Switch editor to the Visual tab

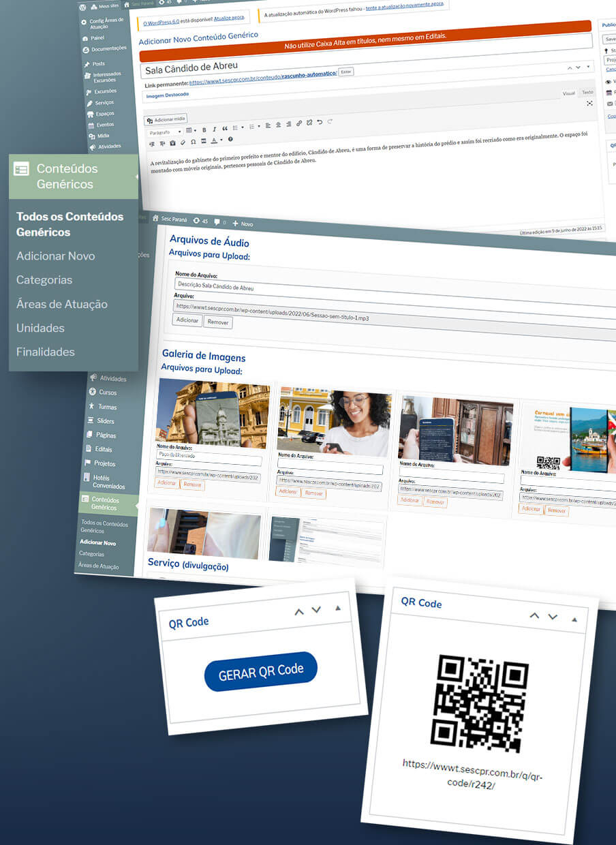click(x=568, y=93)
